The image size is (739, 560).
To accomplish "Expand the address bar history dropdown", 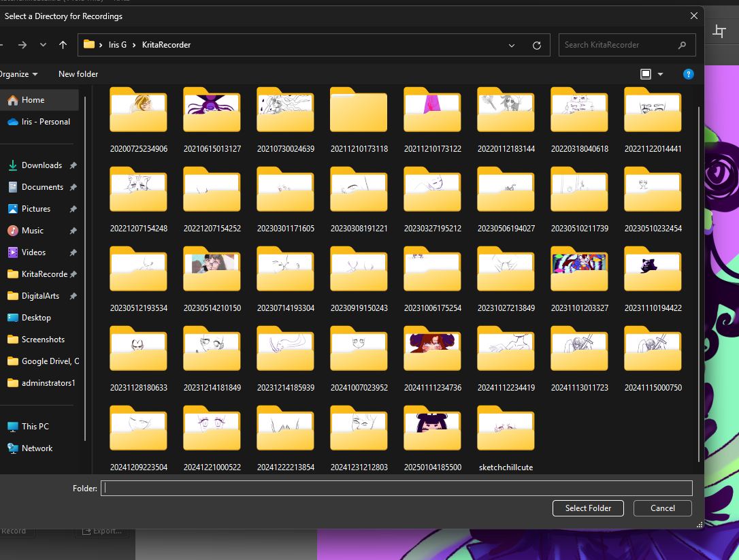I will coord(512,45).
